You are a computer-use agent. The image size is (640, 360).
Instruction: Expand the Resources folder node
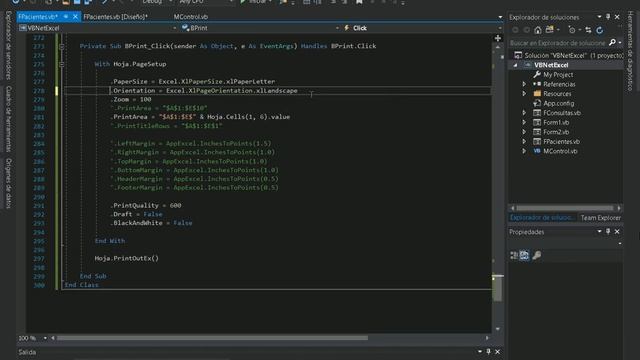[x=524, y=93]
